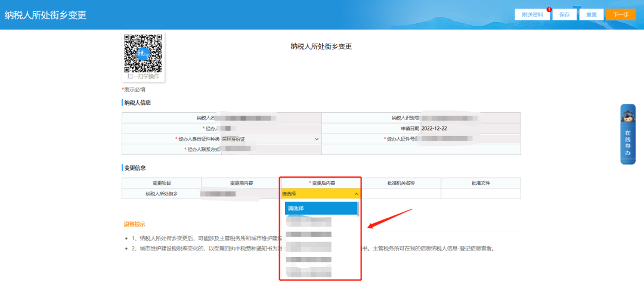
Task: Click the empty 批准文件 cell
Action: (x=481, y=194)
